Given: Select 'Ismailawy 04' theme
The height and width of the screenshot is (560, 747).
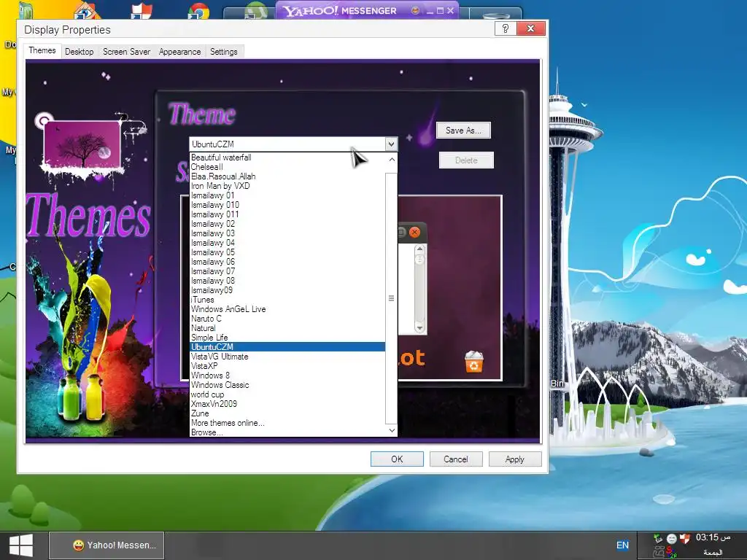Looking at the screenshot, I should (x=287, y=243).
